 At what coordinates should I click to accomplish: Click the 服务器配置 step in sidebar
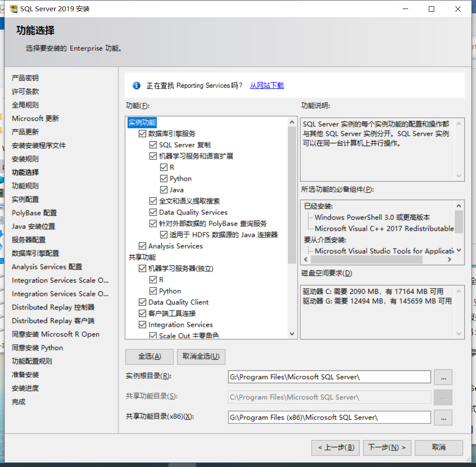pos(28,240)
